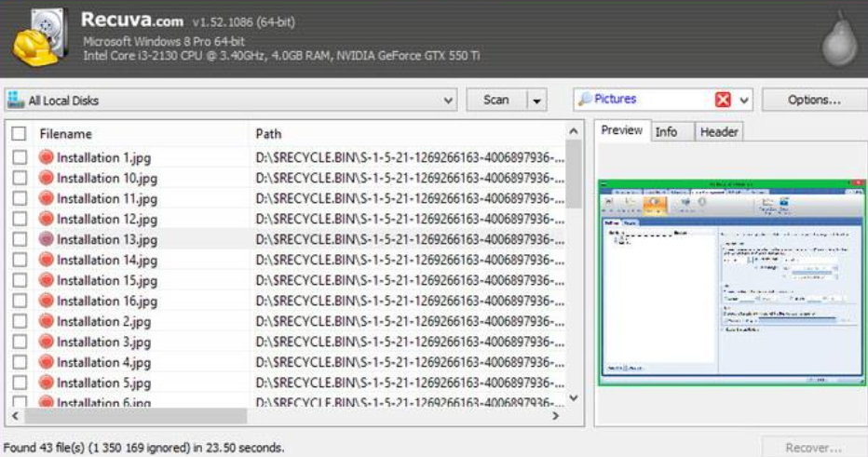
Task: Click red status icon of Installation 16.jpg
Action: click(47, 301)
